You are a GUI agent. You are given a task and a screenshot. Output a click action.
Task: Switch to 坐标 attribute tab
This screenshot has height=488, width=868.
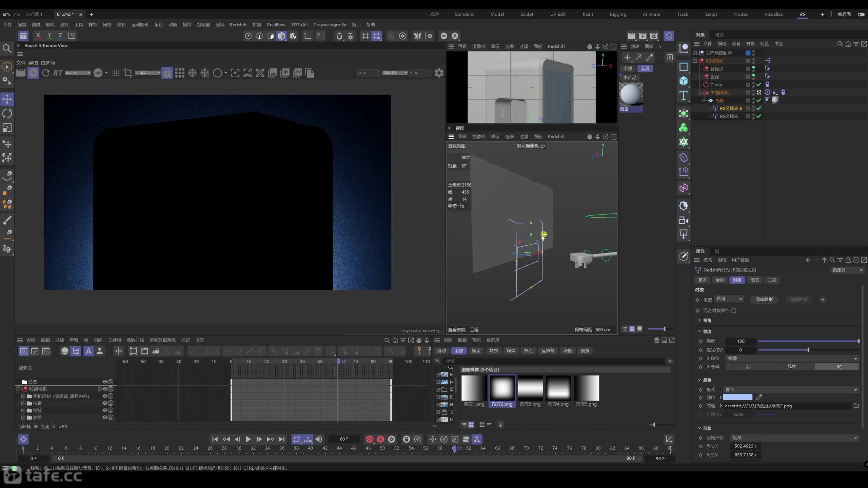point(720,280)
